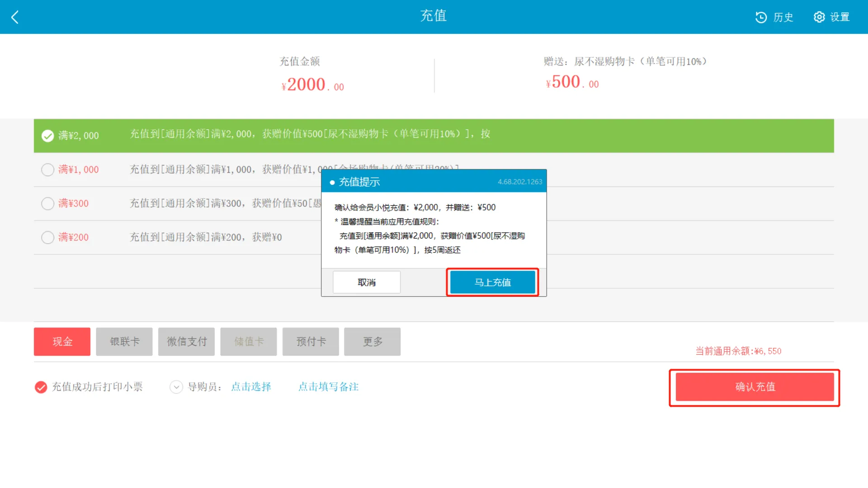The image size is (868, 488).
Task: Select the 满¥1,000 recharge rule radio
Action: [x=47, y=169]
